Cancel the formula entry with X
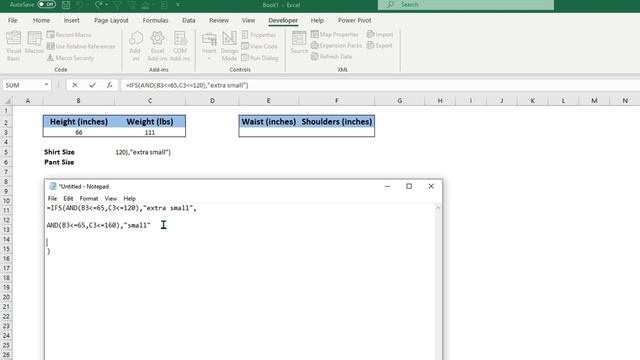The width and height of the screenshot is (640, 360). 75,85
